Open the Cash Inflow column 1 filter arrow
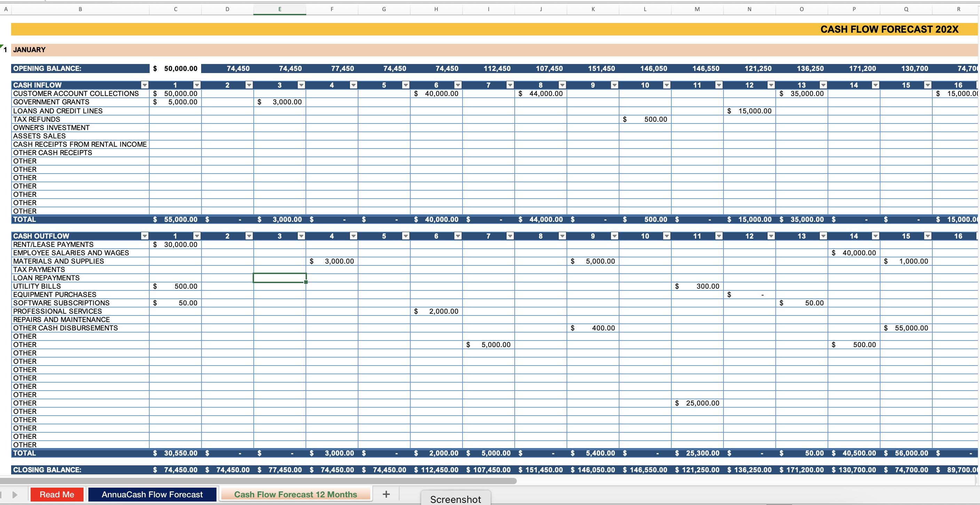The height and width of the screenshot is (505, 980). (197, 85)
